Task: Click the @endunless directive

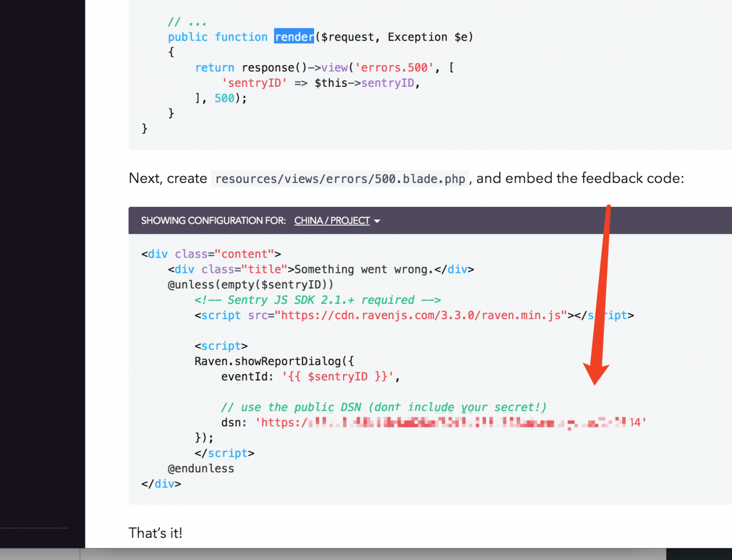Action: pyautogui.click(x=201, y=469)
